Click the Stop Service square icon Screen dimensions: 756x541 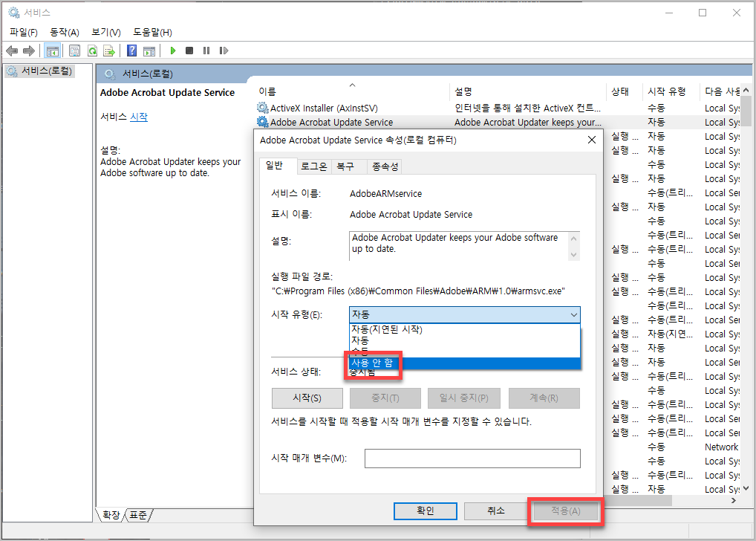[189, 51]
